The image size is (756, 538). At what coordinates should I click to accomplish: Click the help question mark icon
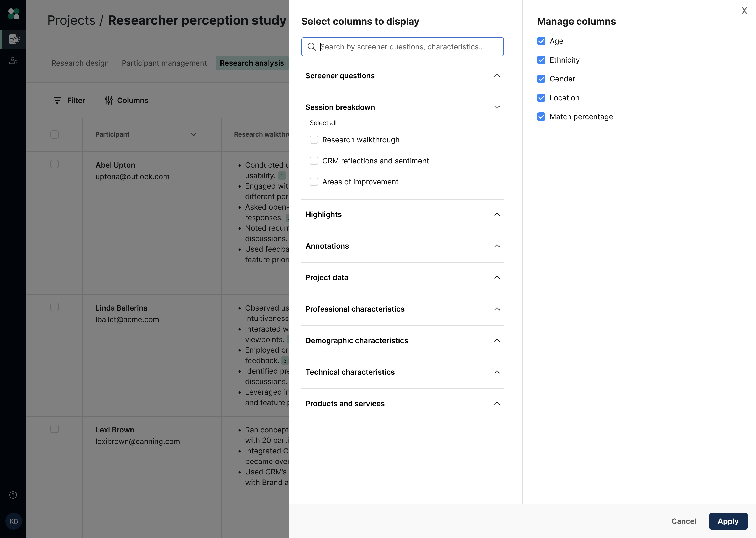pyautogui.click(x=13, y=495)
